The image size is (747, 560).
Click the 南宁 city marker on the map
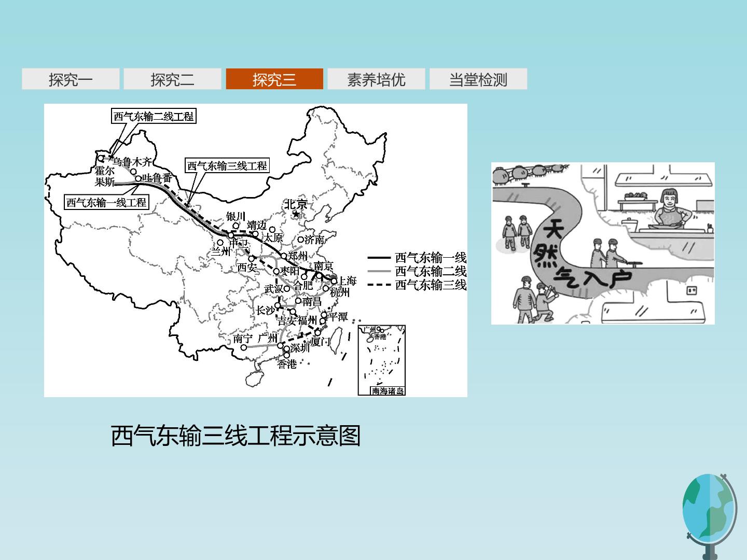pos(244,347)
